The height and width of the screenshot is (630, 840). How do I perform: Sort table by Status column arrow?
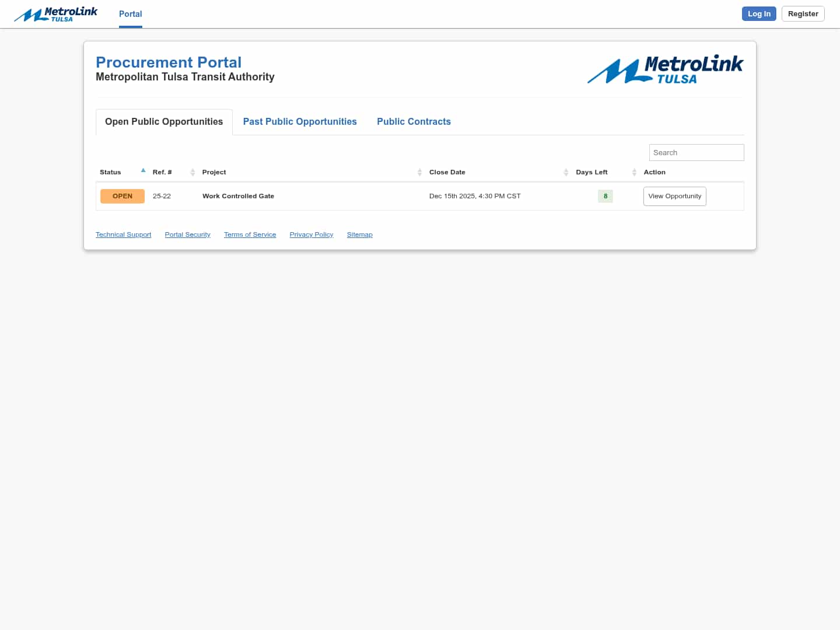tap(143, 170)
